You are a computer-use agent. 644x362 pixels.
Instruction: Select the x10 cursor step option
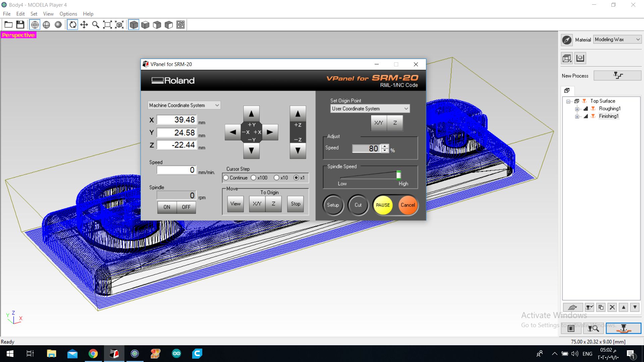276,178
